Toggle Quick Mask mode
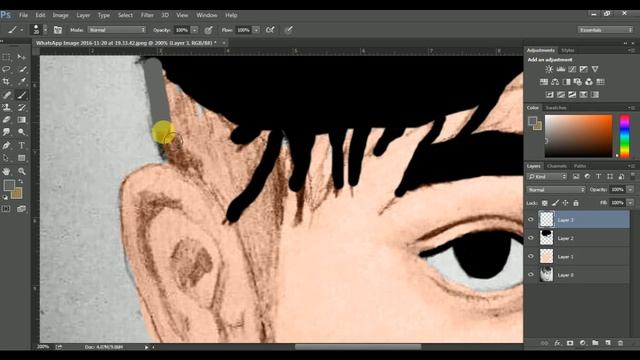Viewport: 640px width, 360px height. [x=6, y=209]
